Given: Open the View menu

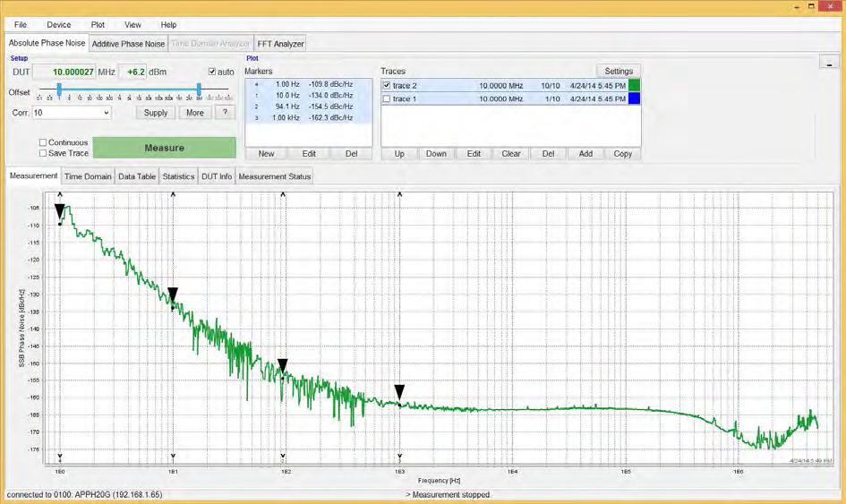Looking at the screenshot, I should coord(132,25).
